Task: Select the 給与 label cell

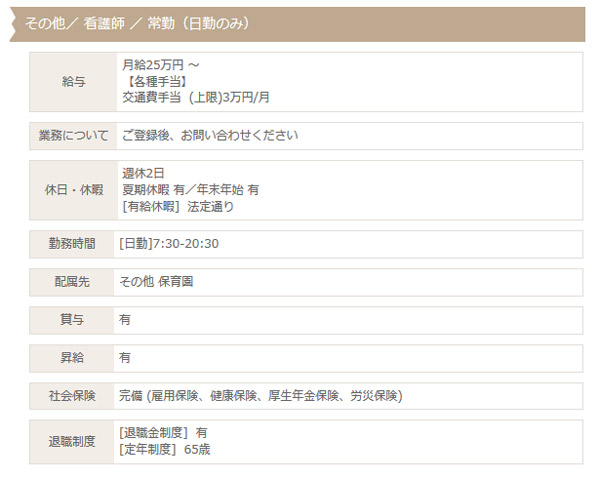Action: (73, 82)
